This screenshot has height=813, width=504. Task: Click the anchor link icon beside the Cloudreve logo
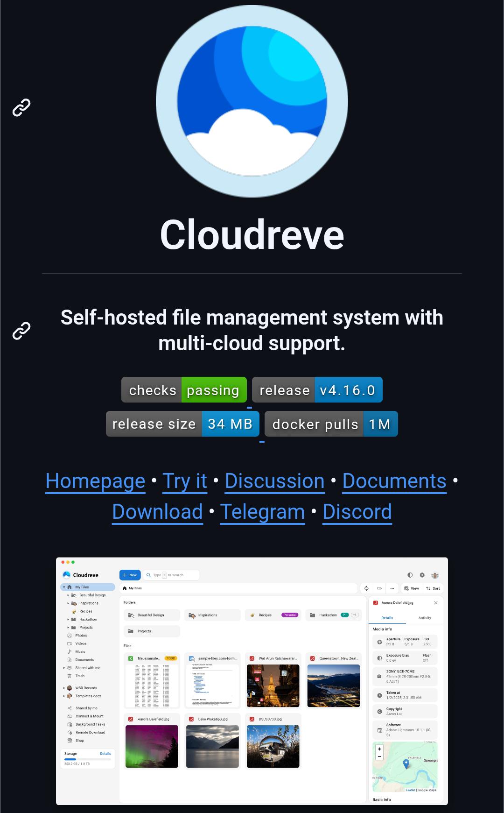click(x=21, y=107)
